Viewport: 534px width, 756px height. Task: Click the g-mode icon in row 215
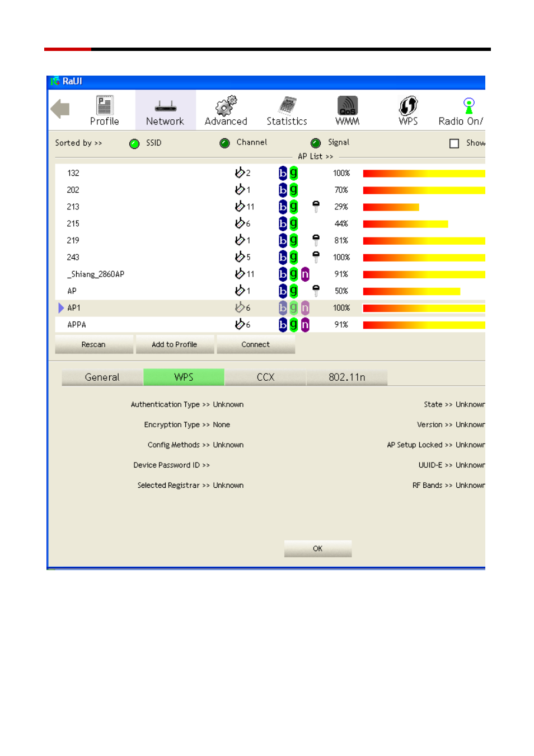pos(293,223)
